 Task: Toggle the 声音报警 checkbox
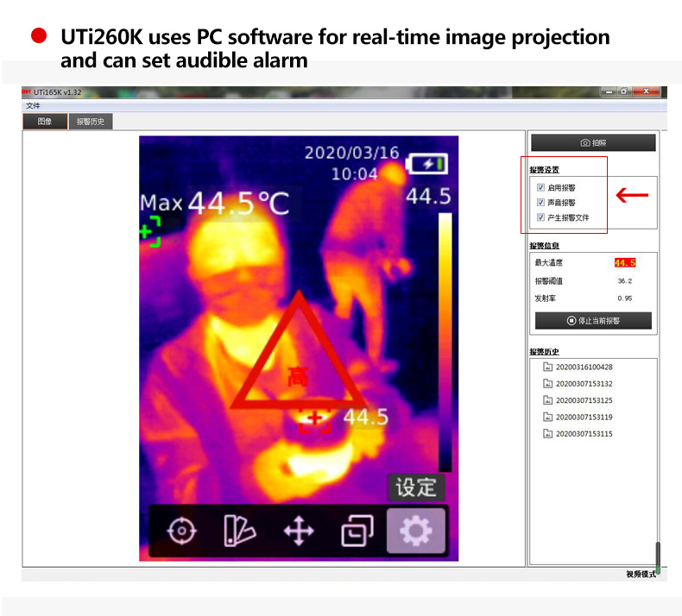click(540, 202)
